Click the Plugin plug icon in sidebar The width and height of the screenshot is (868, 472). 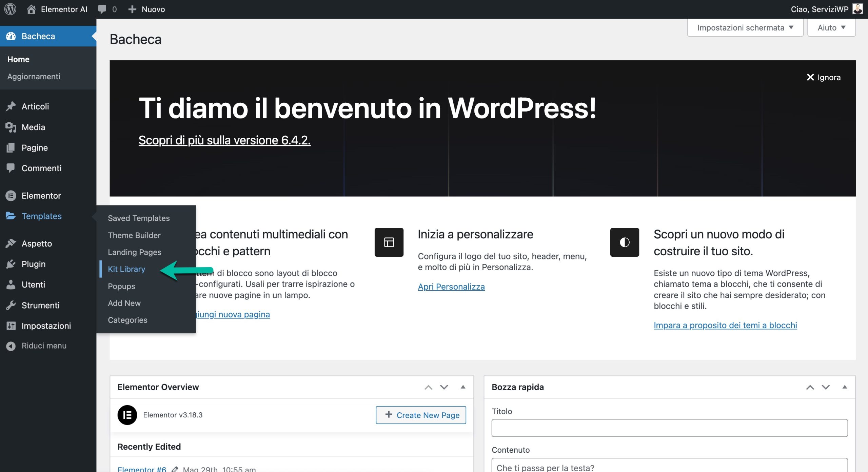11,264
